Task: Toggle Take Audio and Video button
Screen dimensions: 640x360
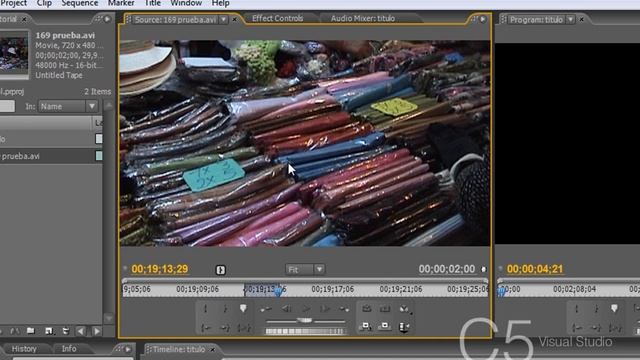Action: (403, 327)
